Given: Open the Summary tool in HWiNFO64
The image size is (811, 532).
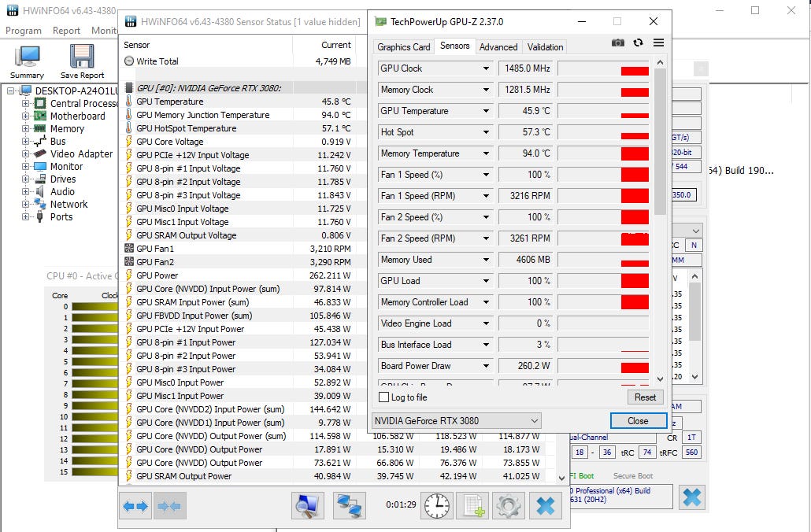Looking at the screenshot, I should pyautogui.click(x=27, y=61).
